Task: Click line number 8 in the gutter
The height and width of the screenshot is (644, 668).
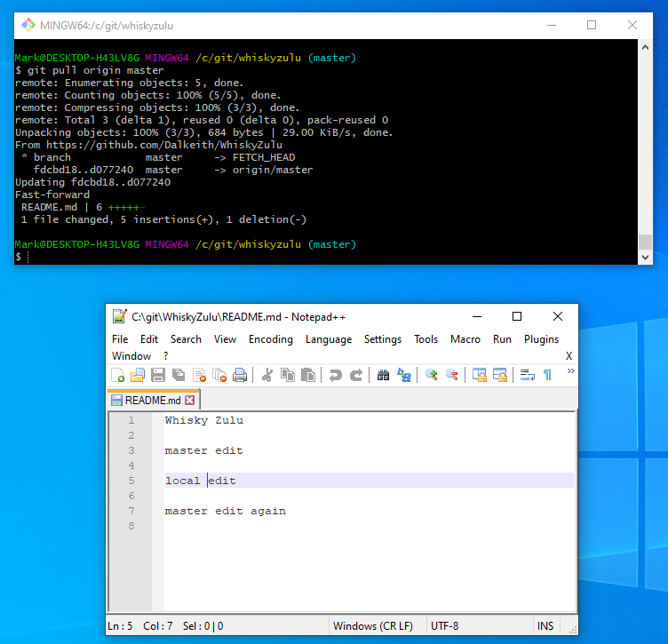Action: pos(131,526)
